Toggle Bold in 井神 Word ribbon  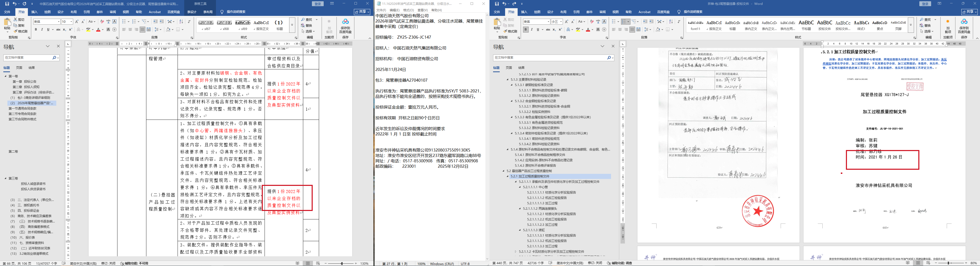[526, 29]
